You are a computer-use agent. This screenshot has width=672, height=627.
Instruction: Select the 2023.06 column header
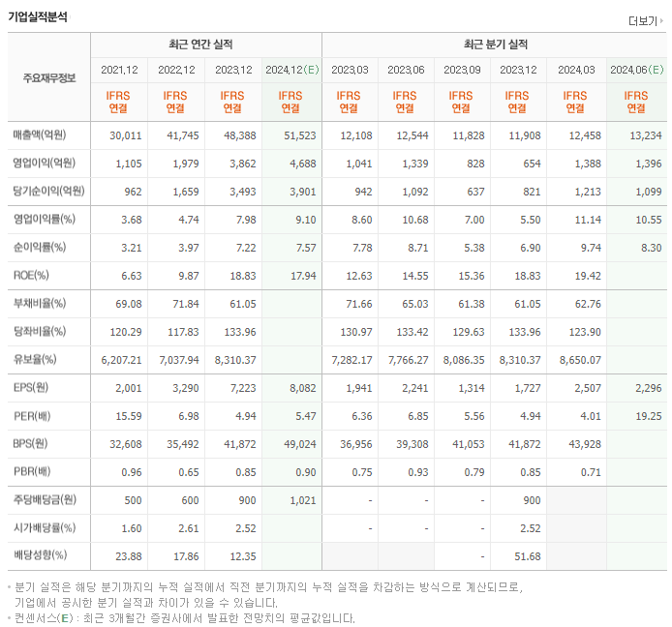click(406, 70)
